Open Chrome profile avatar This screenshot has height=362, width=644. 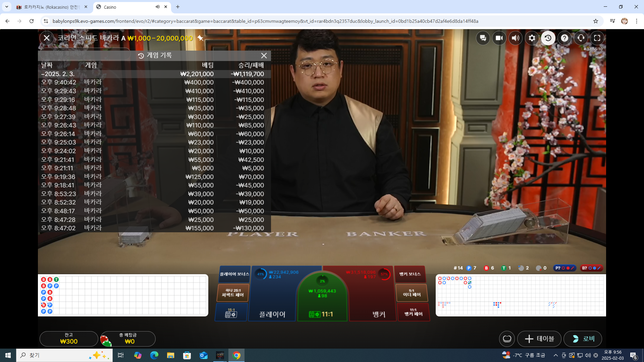625,21
